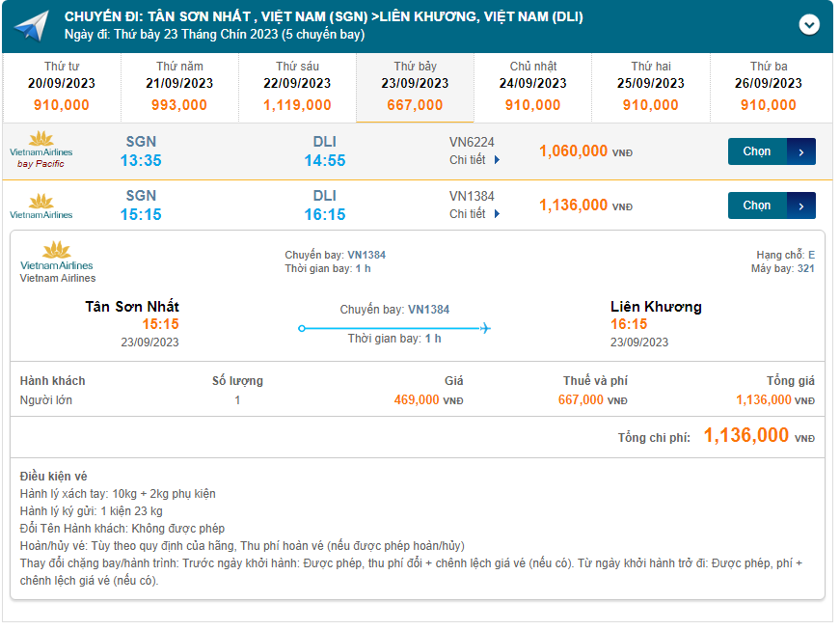The image size is (840, 630).
Task: Select the Thứ năm 21/09/2023 date tab
Action: pos(179,87)
